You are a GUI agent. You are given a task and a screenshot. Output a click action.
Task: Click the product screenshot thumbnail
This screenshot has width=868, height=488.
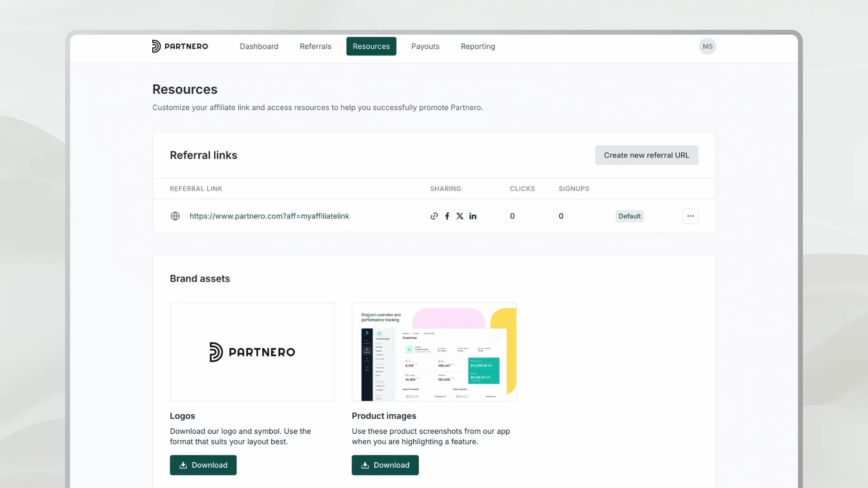click(x=434, y=352)
